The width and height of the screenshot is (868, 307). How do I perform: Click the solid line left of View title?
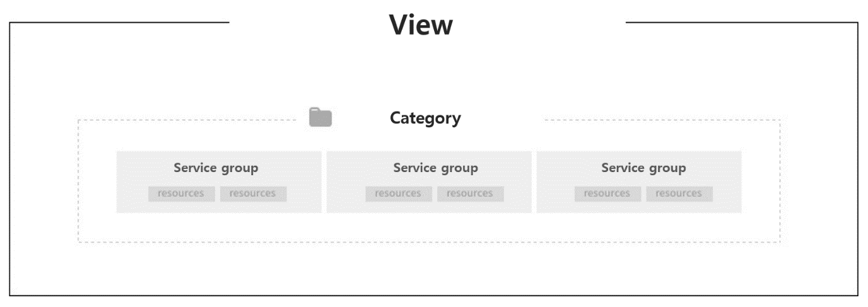pyautogui.click(x=120, y=23)
